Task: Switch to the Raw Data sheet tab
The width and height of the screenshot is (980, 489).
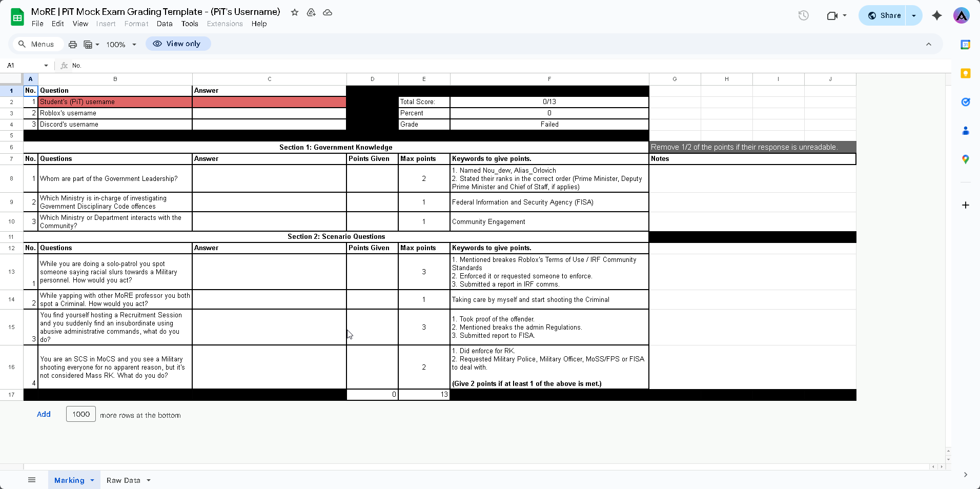Action: [123, 480]
